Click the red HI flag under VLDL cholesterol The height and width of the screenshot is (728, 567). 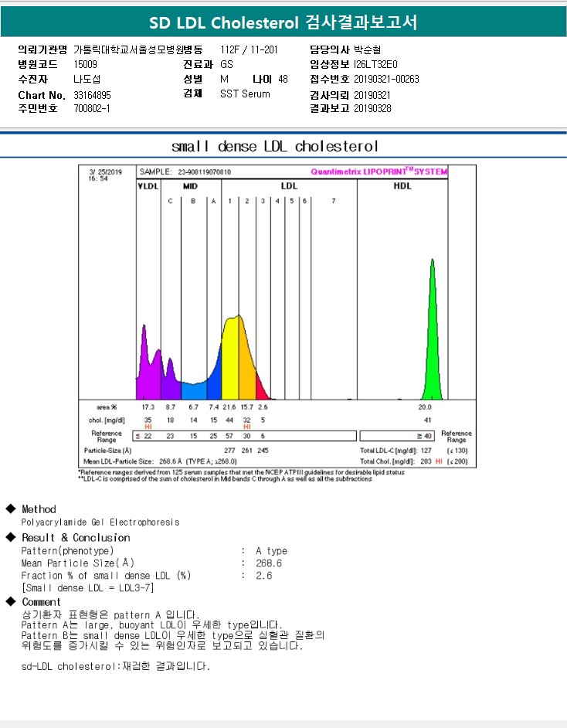coord(148,427)
